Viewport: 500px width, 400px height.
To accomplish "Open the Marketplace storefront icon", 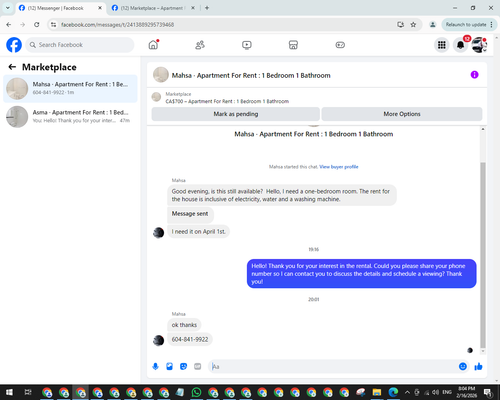I will point(293,45).
